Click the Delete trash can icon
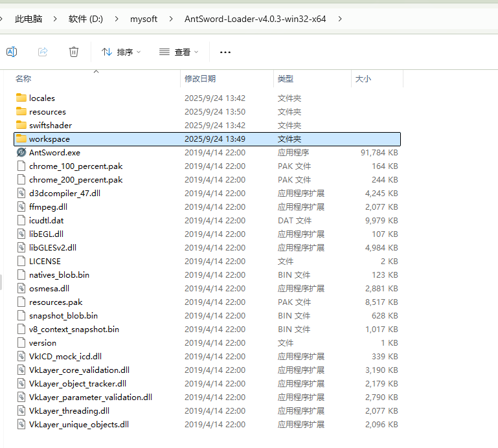 (74, 52)
